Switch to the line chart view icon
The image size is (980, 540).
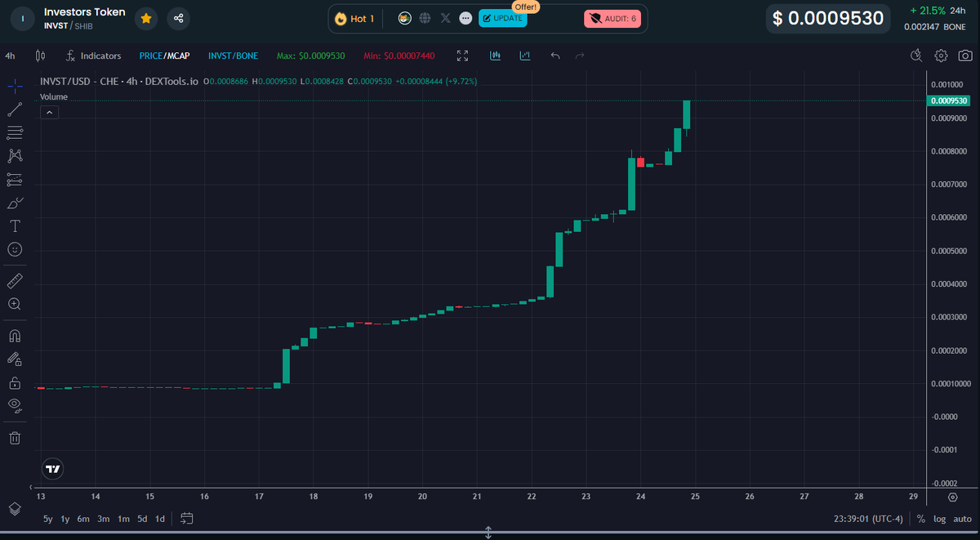point(524,56)
